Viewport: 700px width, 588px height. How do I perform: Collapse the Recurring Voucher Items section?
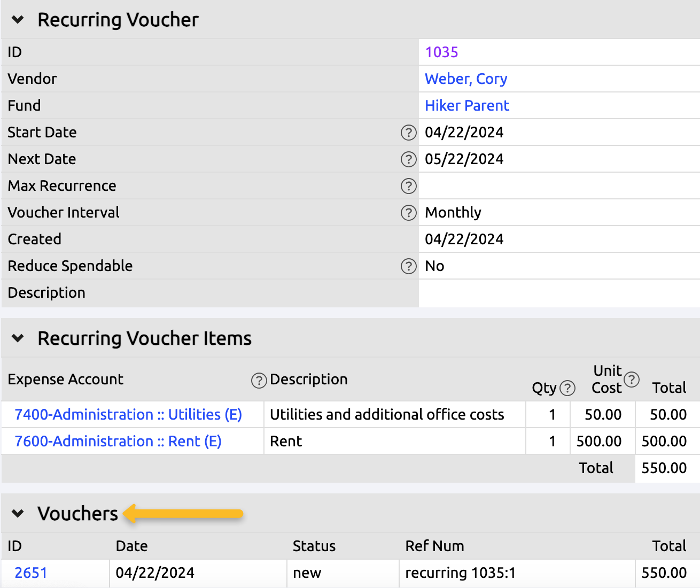tap(18, 338)
